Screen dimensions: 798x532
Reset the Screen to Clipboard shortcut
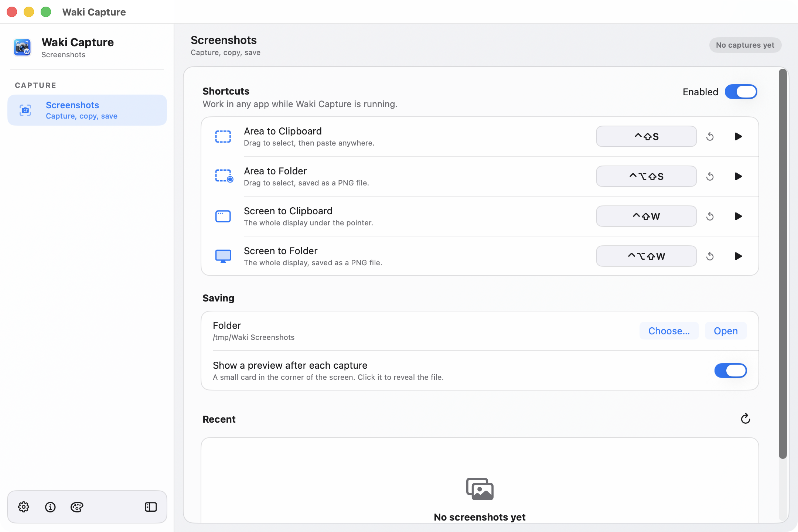coord(710,216)
